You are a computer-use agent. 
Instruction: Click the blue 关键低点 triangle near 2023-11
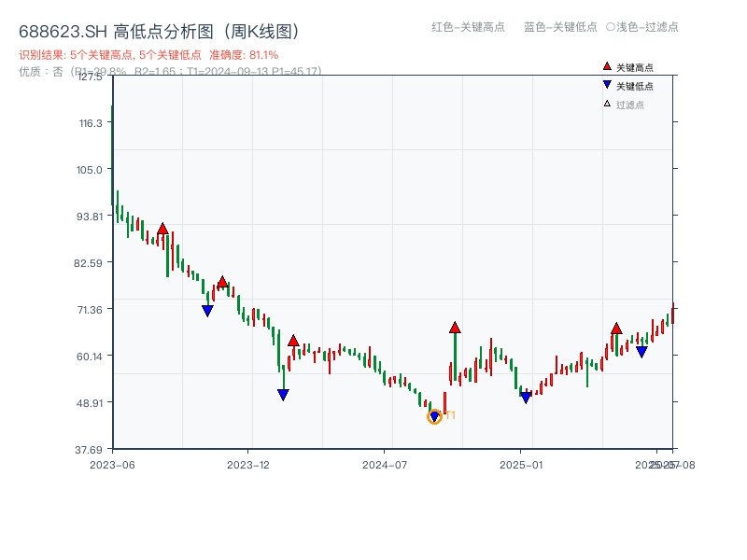pos(207,309)
